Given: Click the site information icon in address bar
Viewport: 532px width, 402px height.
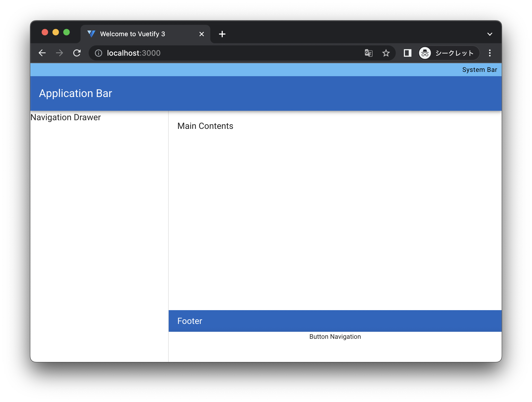Looking at the screenshot, I should (x=98, y=53).
